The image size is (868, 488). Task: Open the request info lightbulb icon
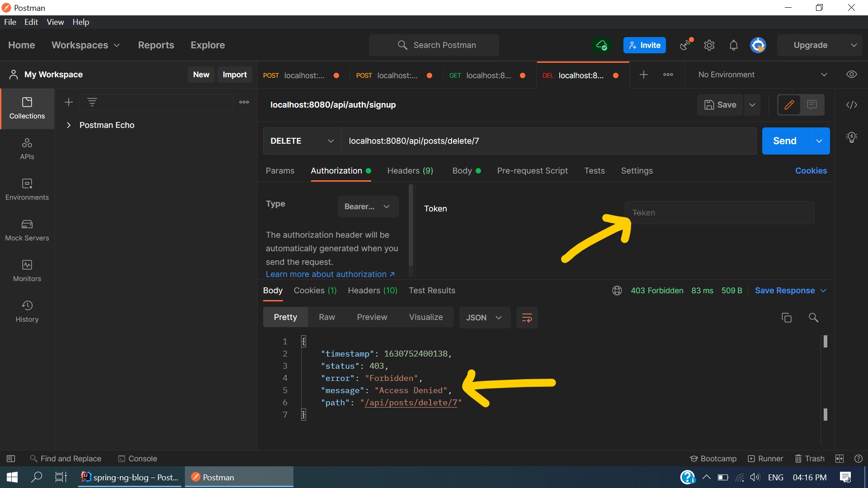coord(852,137)
